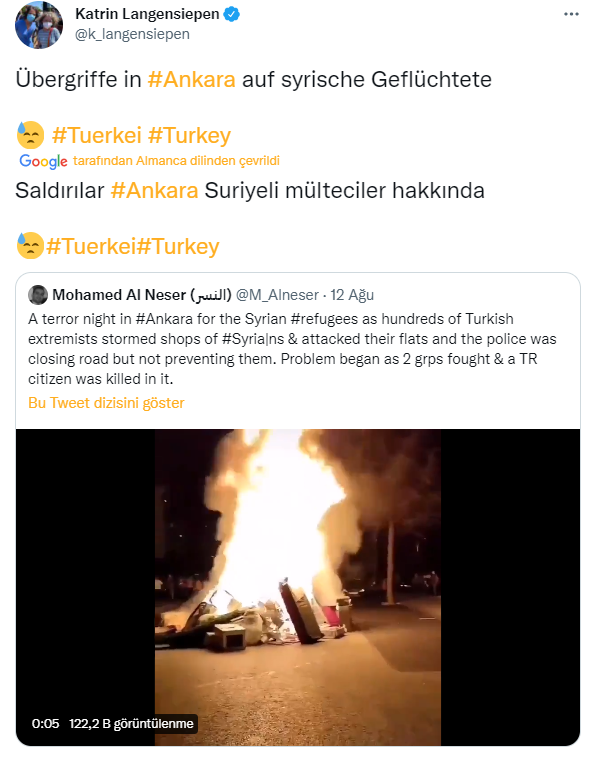Open #Ankara hashtag in Turkish translation

click(x=154, y=190)
